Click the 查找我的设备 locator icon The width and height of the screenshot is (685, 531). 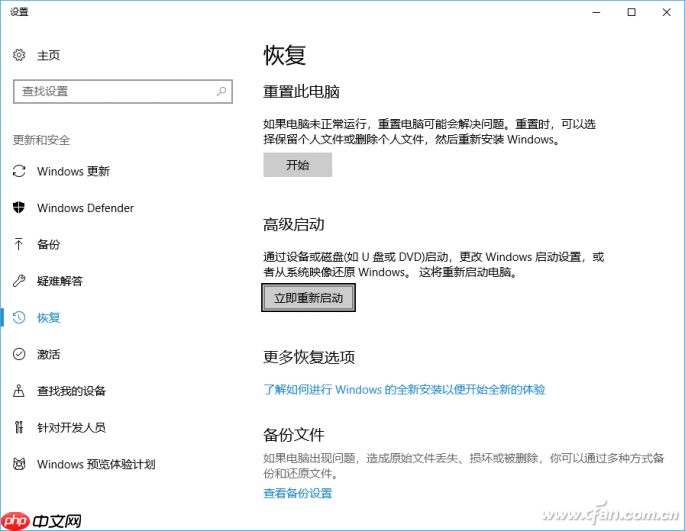[19, 390]
